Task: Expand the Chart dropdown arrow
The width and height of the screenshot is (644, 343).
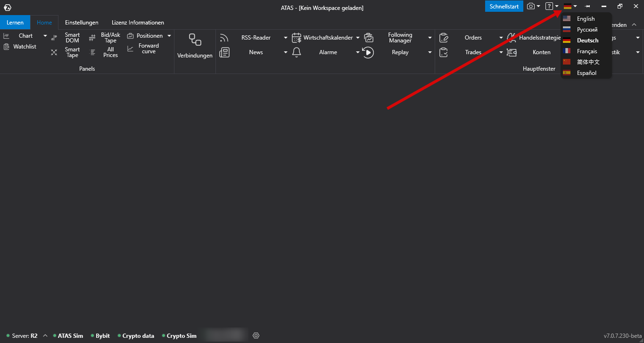Action: click(x=45, y=36)
